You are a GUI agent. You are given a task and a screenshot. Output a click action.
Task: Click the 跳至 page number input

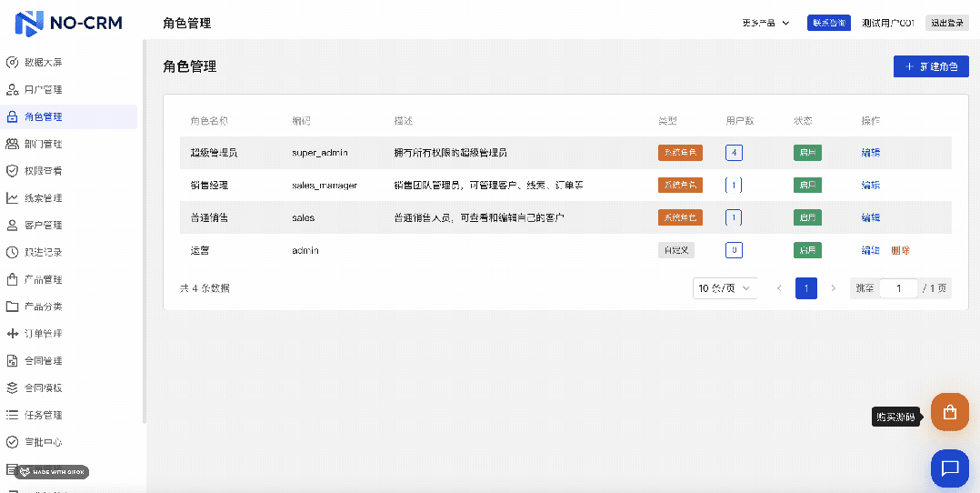(x=899, y=288)
